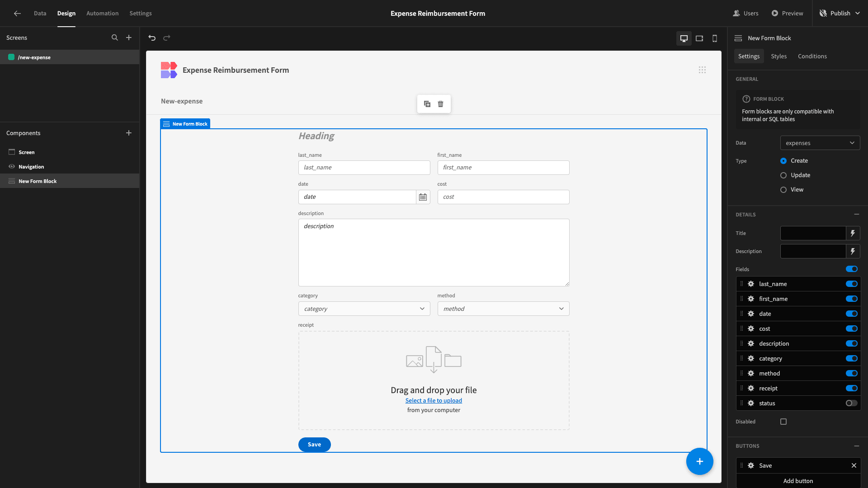Image resolution: width=868 pixels, height=488 pixels.
Task: Switch to the Styles tab
Action: (x=778, y=56)
